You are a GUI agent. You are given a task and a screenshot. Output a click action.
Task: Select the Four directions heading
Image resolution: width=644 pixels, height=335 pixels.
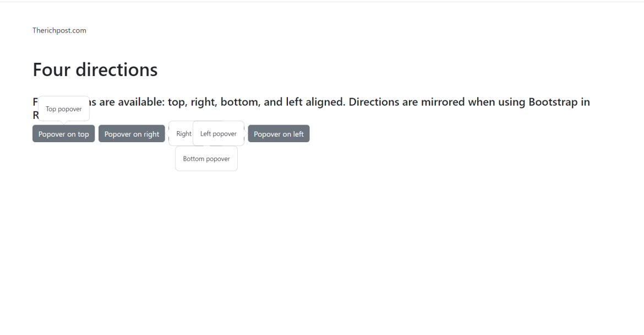click(x=95, y=69)
